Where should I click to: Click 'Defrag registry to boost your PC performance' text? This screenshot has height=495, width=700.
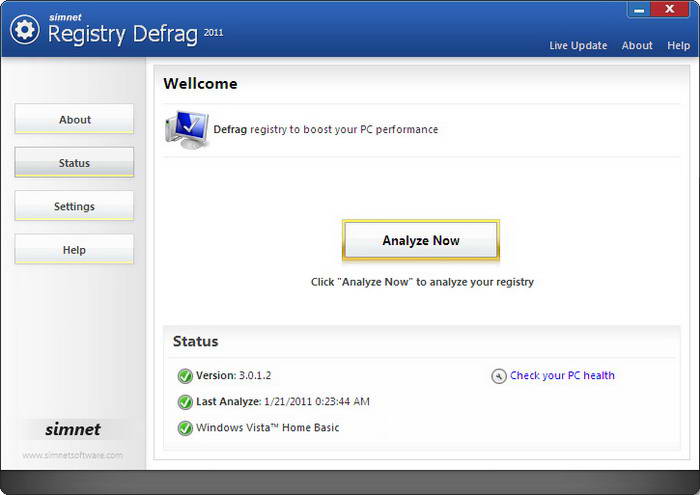coord(325,129)
